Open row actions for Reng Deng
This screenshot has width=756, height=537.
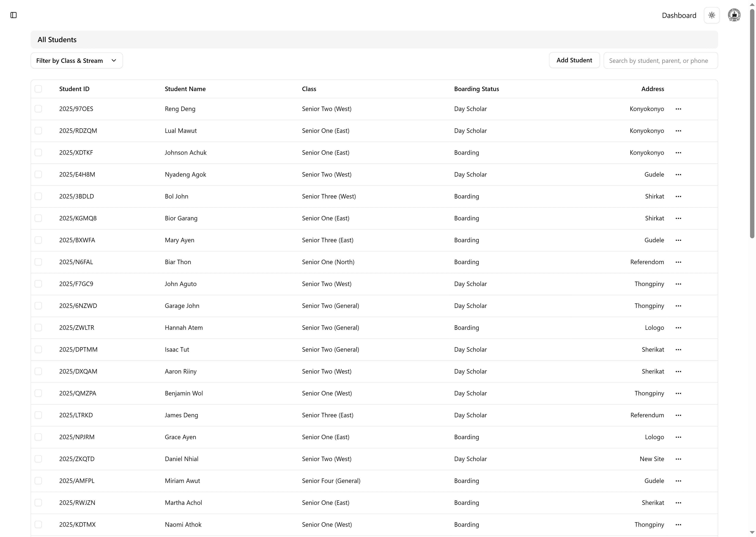(x=678, y=109)
